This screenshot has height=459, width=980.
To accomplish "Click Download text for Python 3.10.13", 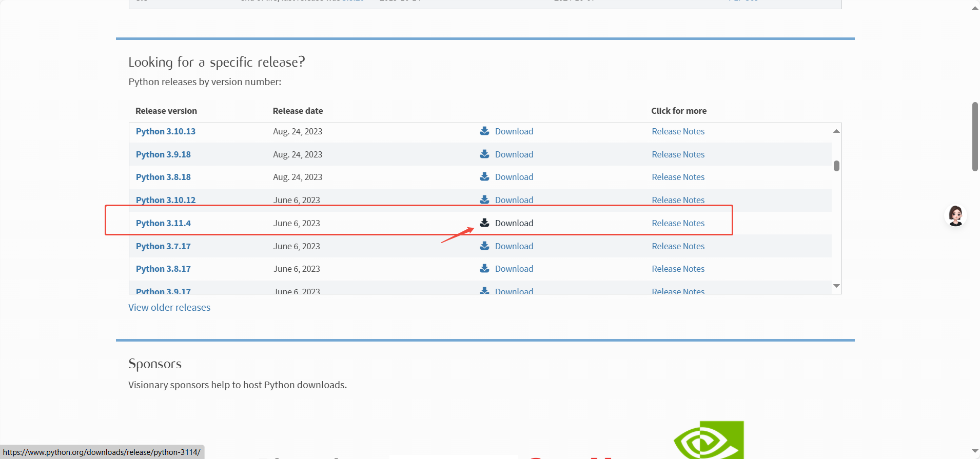I will click(x=514, y=131).
